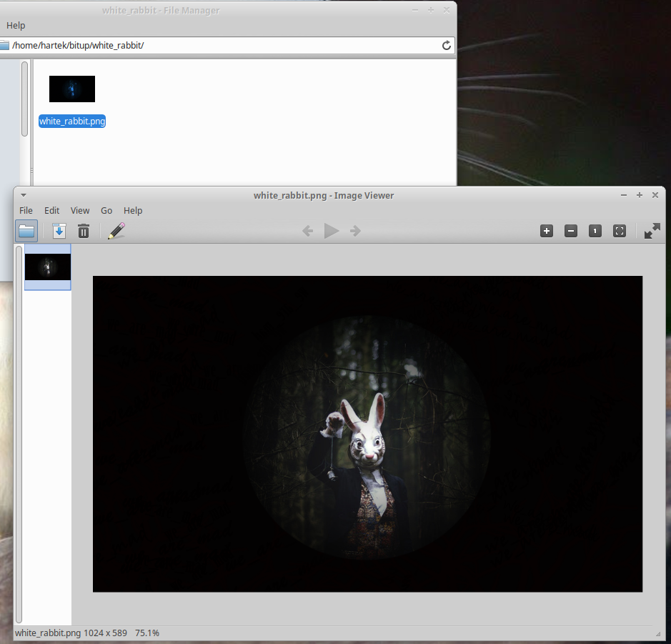Open the File menu in Image Viewer

(26, 211)
